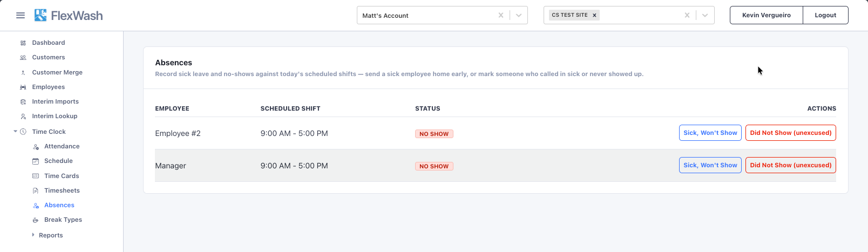Screen dimensions: 868x252
Task: Go to Dashboard
Action: point(49,43)
